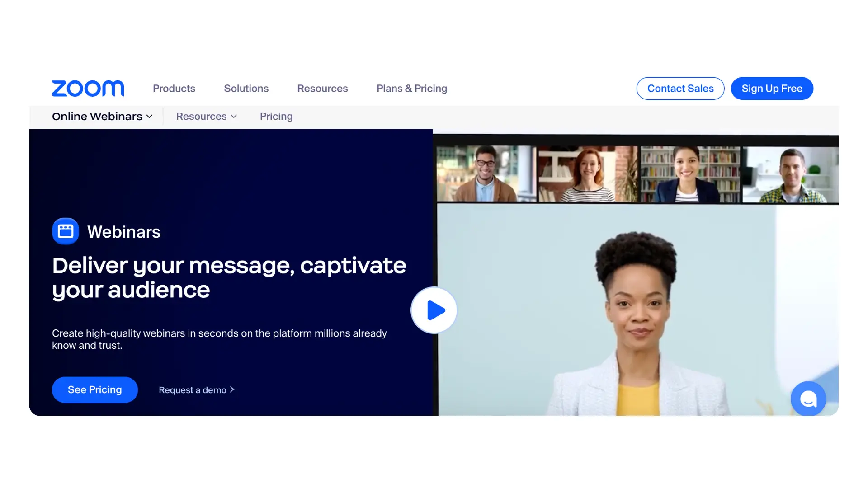Select the thumbnail of the man with glasses

pyautogui.click(x=486, y=174)
